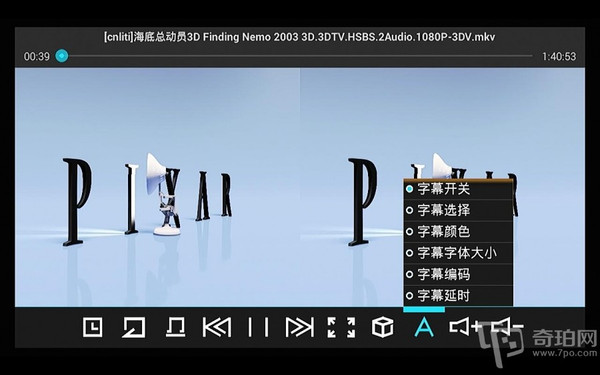The image size is (600, 375).
Task: Collapse subtitle menu via the A icon
Action: [x=424, y=327]
